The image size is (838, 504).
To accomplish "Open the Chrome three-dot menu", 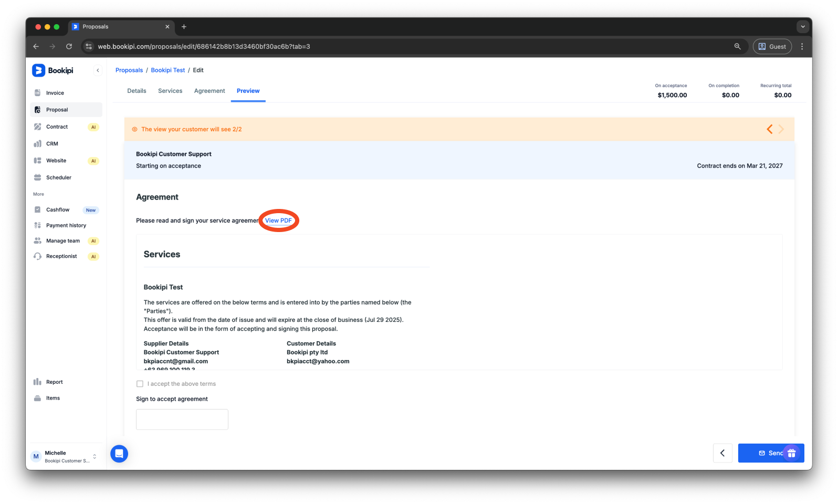I will (802, 46).
